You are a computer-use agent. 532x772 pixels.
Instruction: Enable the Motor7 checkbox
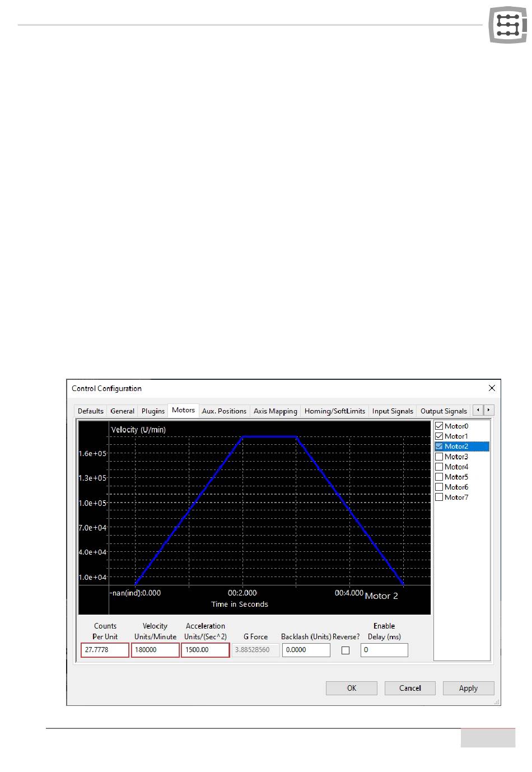pyautogui.click(x=439, y=497)
